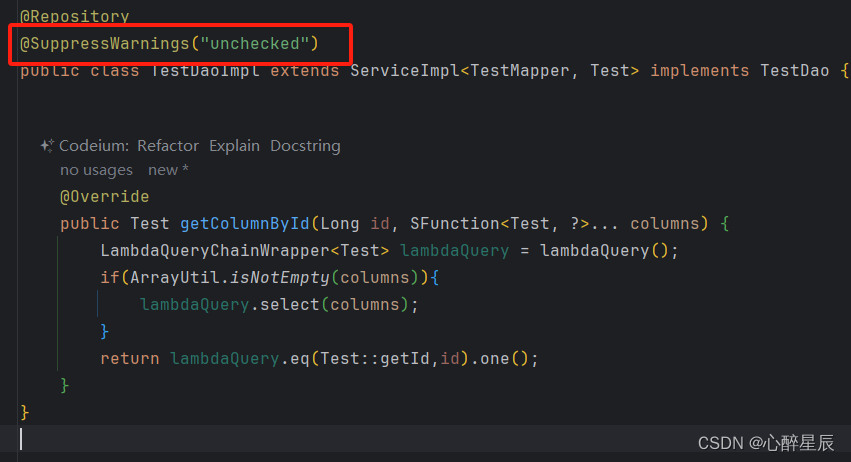Click Codeium Explain link
The height and width of the screenshot is (462, 851).
click(x=234, y=146)
